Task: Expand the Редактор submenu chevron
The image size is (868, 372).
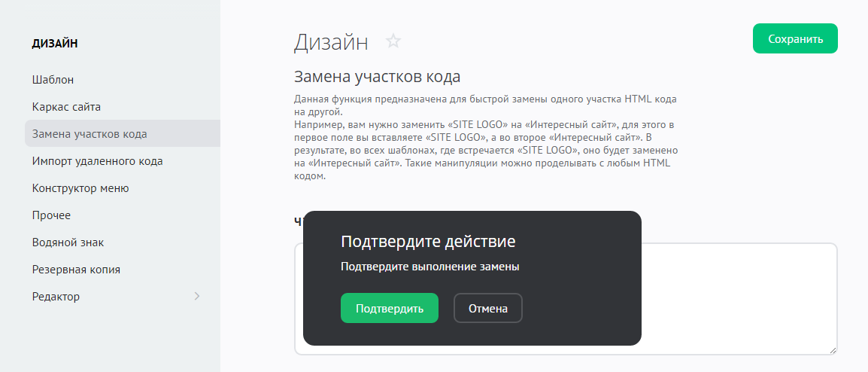Action: [197, 296]
